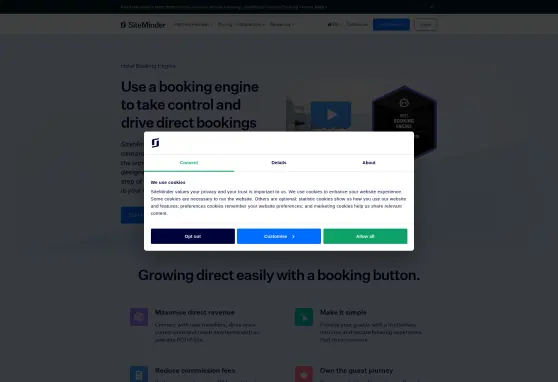Screen dimensions: 558x382
Task: Switch to the About tab
Action: click(x=369, y=163)
